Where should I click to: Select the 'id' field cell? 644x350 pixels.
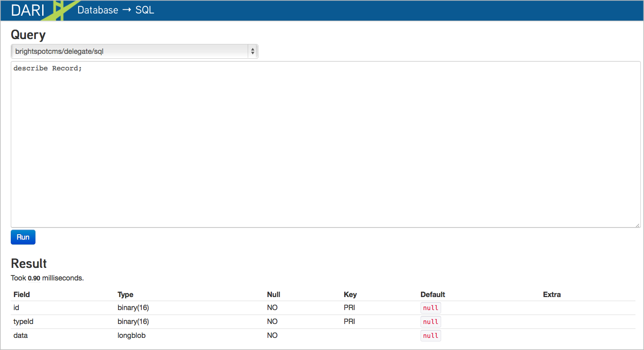16,308
